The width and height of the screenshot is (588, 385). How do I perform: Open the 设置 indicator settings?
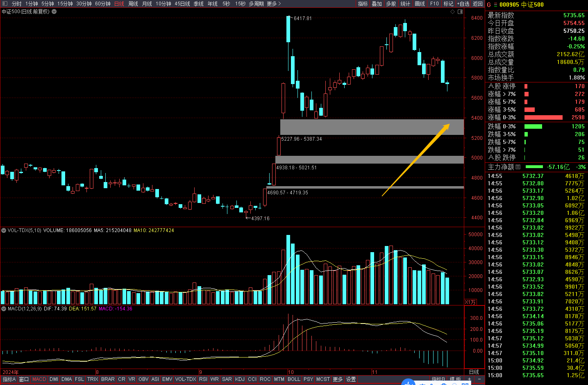coord(351,379)
